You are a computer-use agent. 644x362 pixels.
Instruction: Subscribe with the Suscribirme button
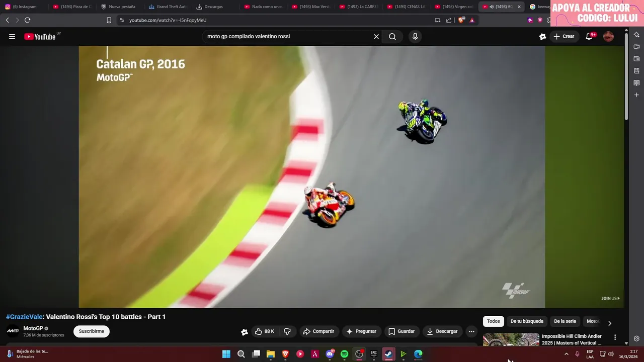coord(92,331)
